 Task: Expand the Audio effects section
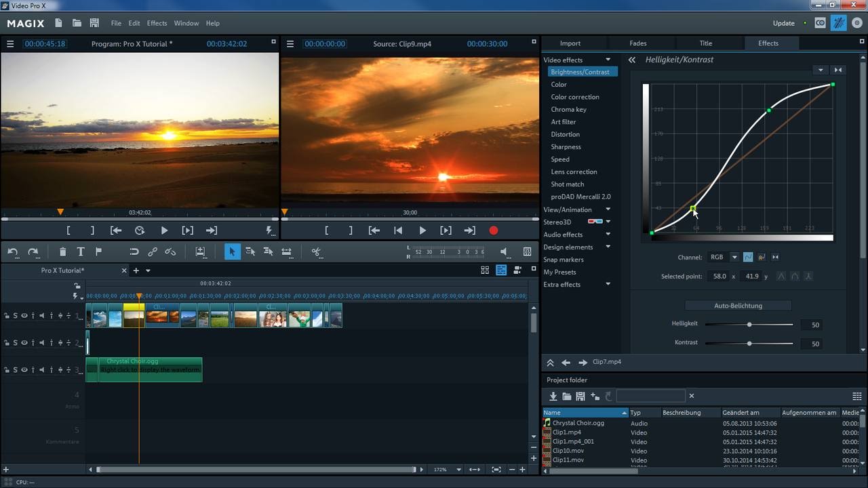[608, 234]
